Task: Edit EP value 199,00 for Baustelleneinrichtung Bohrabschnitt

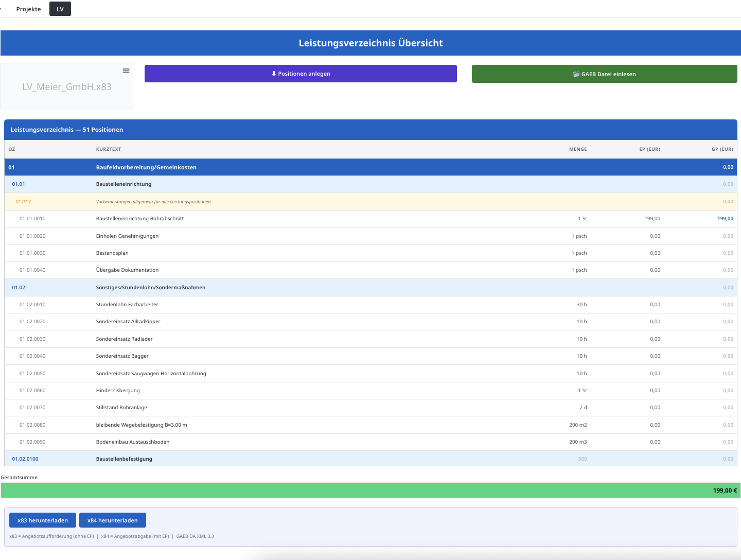Action: [652, 219]
